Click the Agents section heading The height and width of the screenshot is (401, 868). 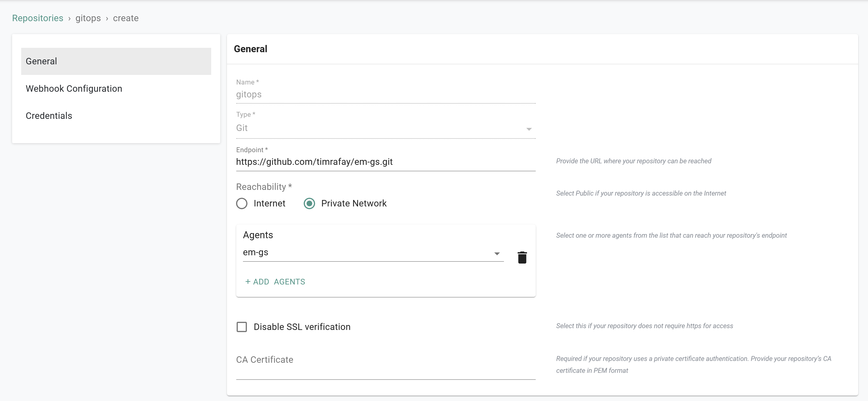pyautogui.click(x=258, y=235)
